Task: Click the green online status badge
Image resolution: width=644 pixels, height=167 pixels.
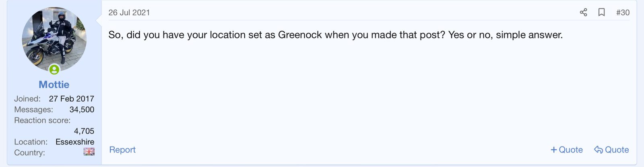Action: coord(54,69)
